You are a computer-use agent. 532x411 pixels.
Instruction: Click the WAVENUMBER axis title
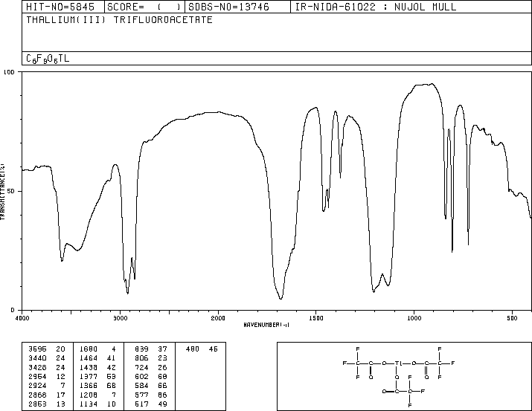coord(266,325)
